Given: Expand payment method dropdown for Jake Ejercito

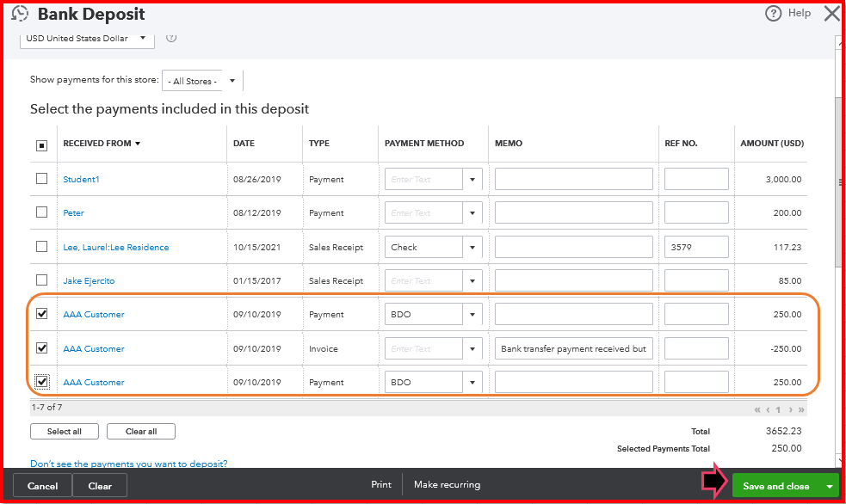Looking at the screenshot, I should point(472,281).
